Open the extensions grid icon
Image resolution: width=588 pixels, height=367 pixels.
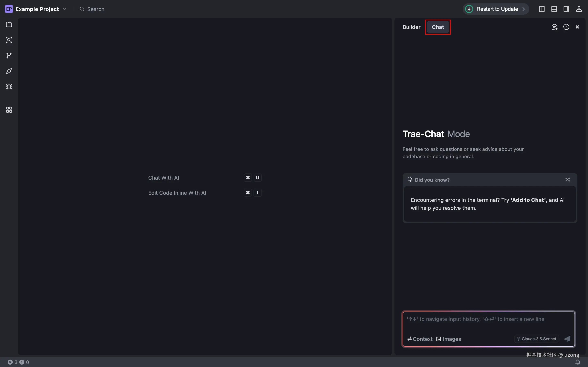9,110
